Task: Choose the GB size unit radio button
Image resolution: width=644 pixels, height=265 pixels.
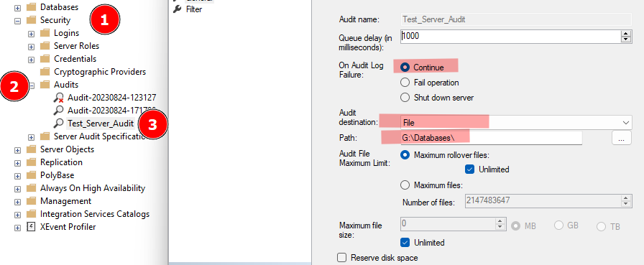Action: coord(559,226)
